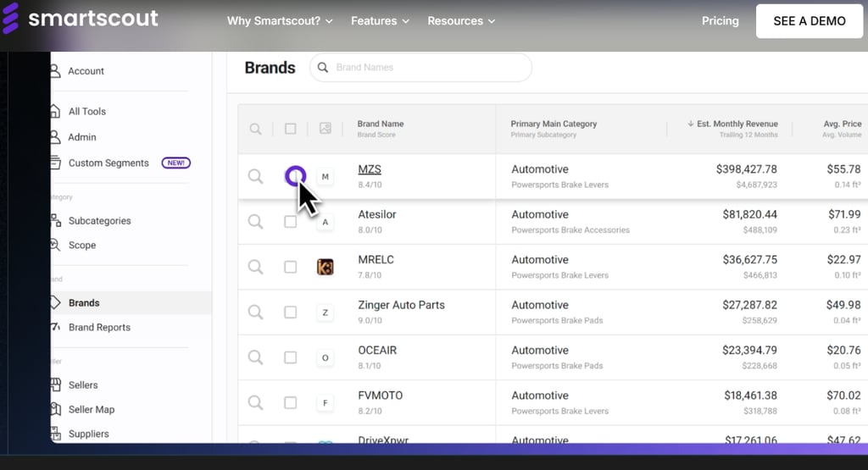Click the Custom Segments icon in the sidebar
The image size is (868, 470).
[x=55, y=163]
